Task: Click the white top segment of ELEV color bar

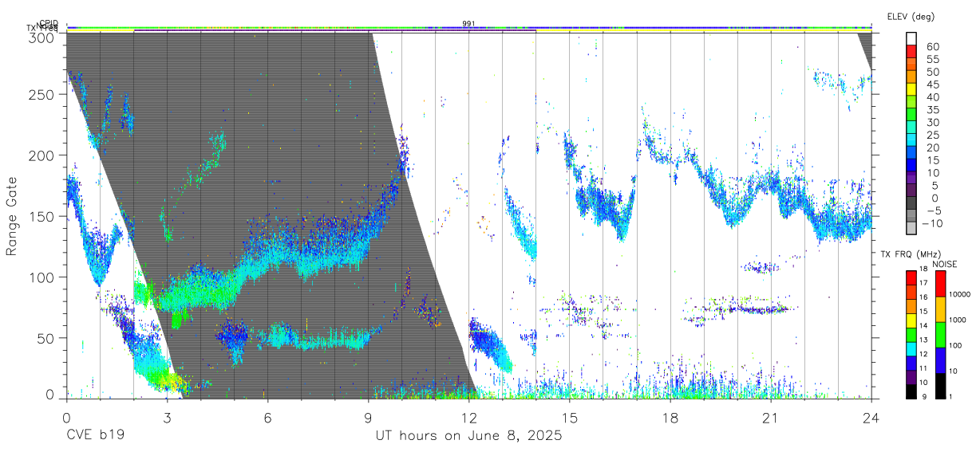Action: click(911, 39)
